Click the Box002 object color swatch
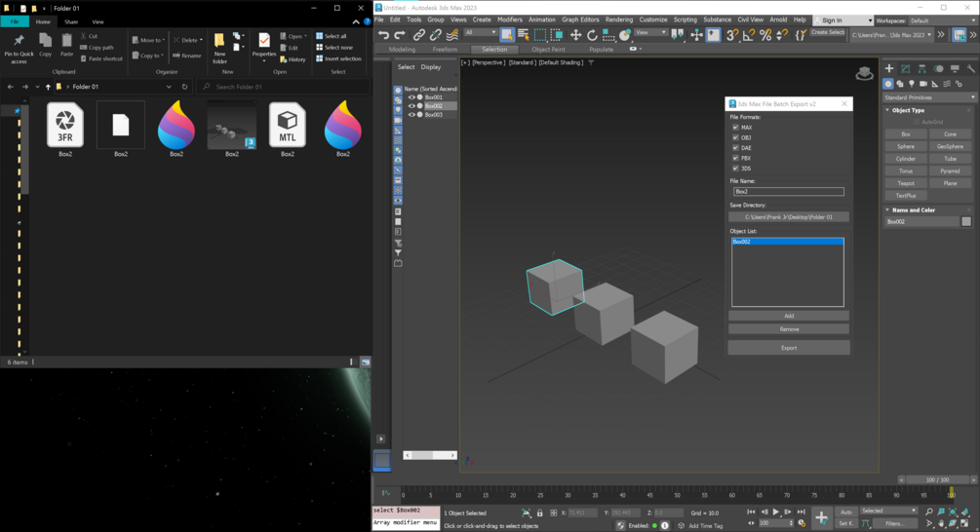This screenshot has width=980, height=532. tap(966, 222)
